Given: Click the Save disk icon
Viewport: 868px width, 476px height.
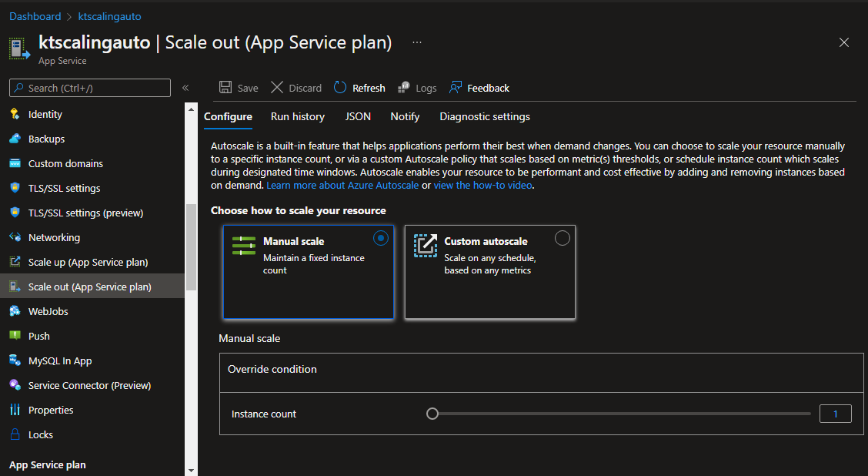Looking at the screenshot, I should [225, 88].
